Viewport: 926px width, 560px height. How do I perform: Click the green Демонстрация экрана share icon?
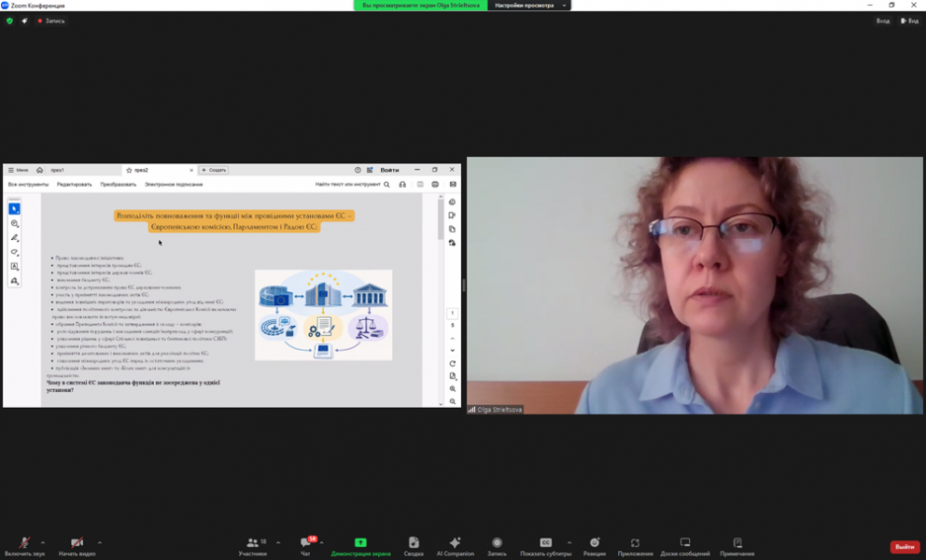(x=360, y=542)
